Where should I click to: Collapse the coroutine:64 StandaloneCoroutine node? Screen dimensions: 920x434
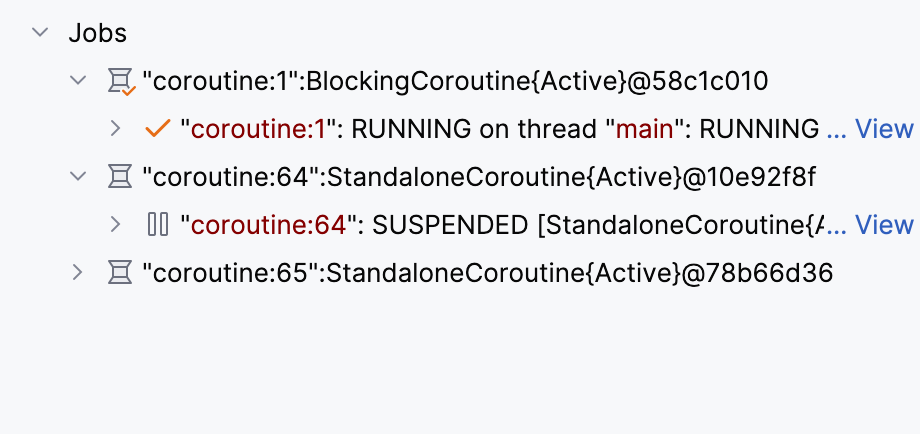pyautogui.click(x=79, y=176)
